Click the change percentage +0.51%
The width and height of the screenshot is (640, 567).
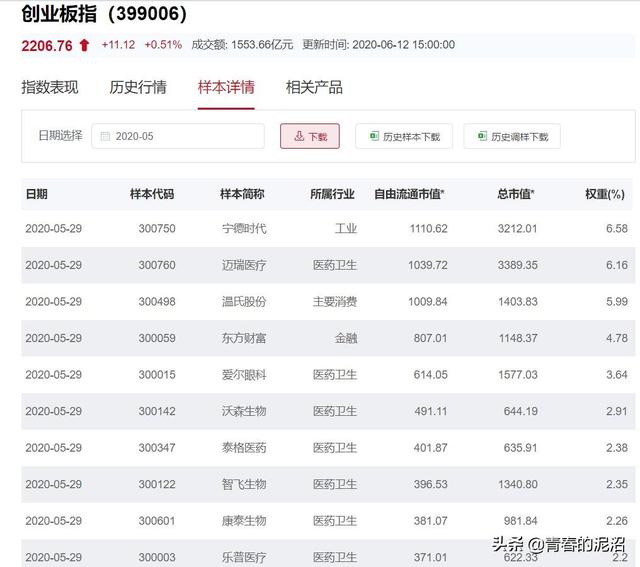(163, 44)
